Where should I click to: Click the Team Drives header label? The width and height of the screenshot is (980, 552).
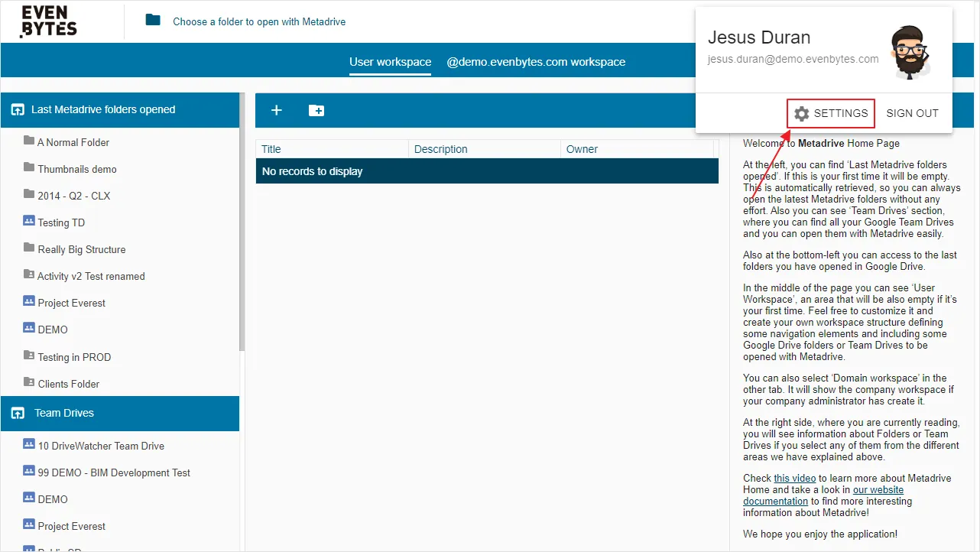[x=64, y=413]
